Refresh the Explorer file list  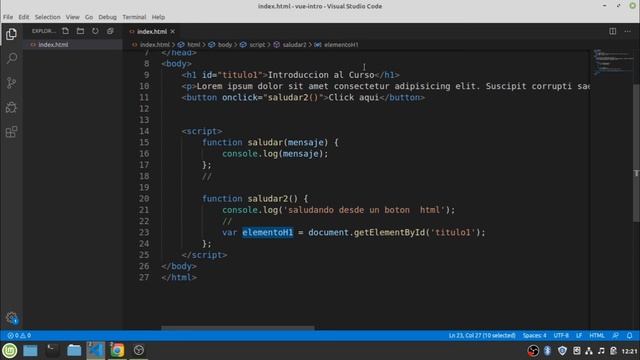click(95, 31)
